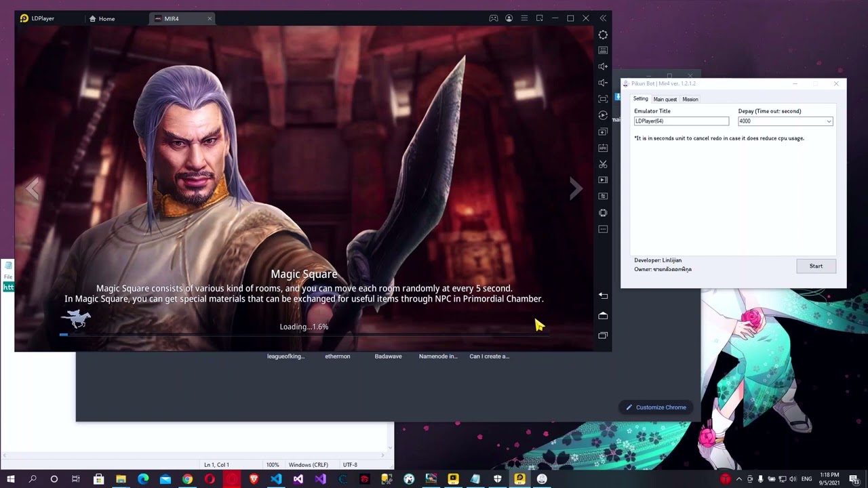Start the video recorder icon in LDPlayer

[603, 180]
